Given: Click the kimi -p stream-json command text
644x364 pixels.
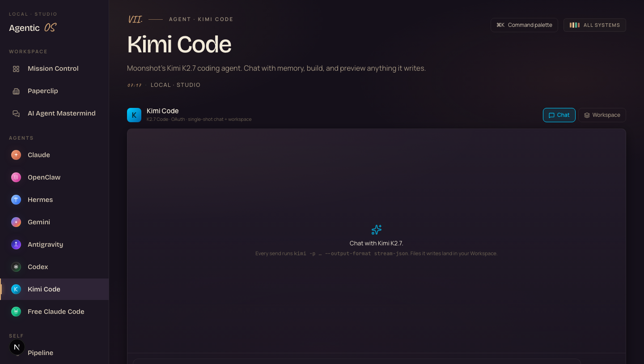Looking at the screenshot, I should 351,253.
